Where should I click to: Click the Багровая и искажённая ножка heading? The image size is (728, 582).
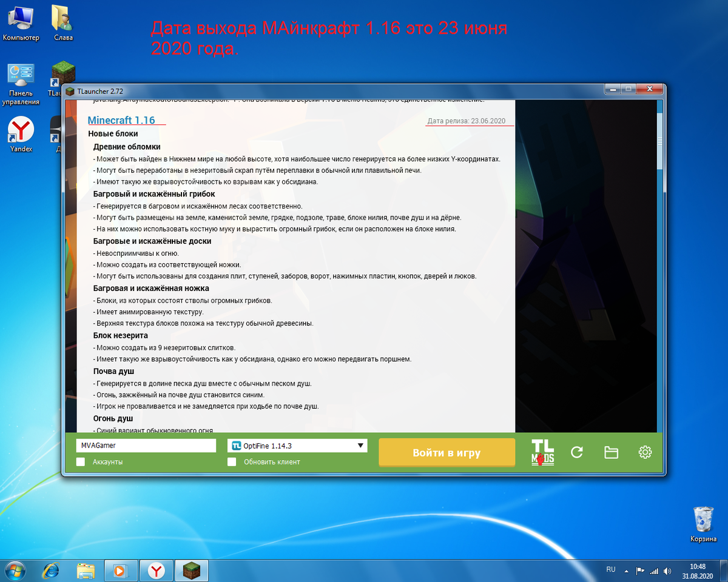click(151, 289)
